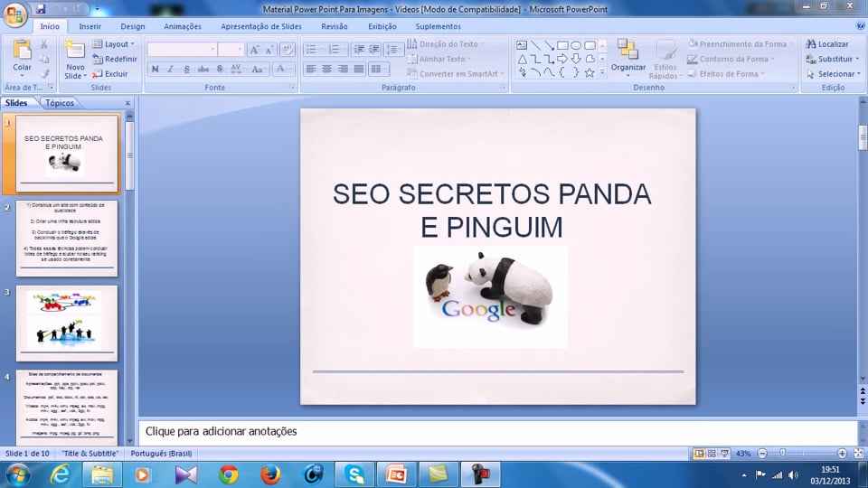Align text to the right

click(344, 70)
